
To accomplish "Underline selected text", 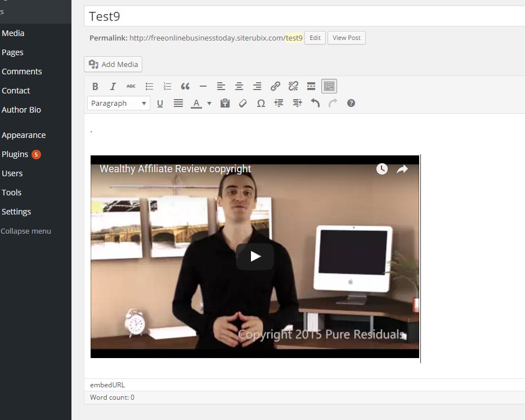I will tap(160, 103).
